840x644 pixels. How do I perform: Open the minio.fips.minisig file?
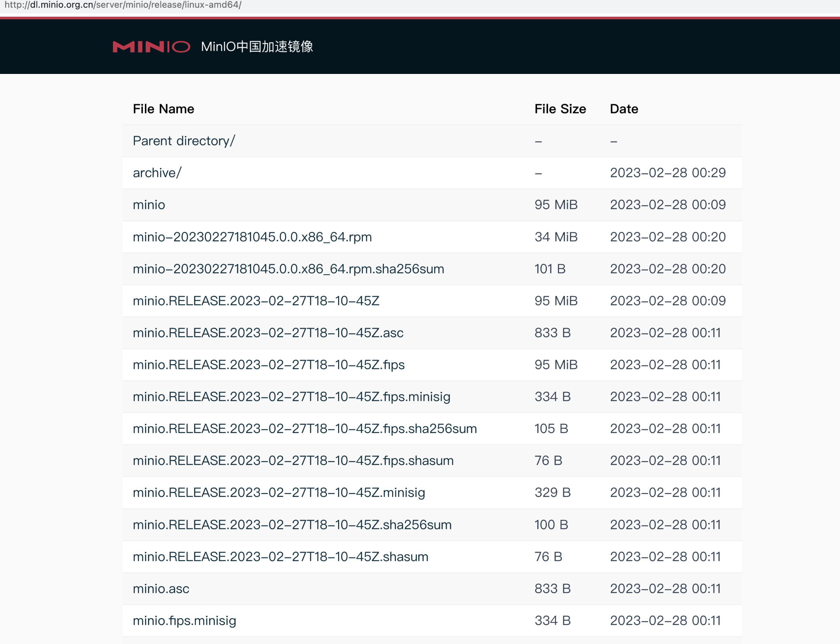point(184,620)
